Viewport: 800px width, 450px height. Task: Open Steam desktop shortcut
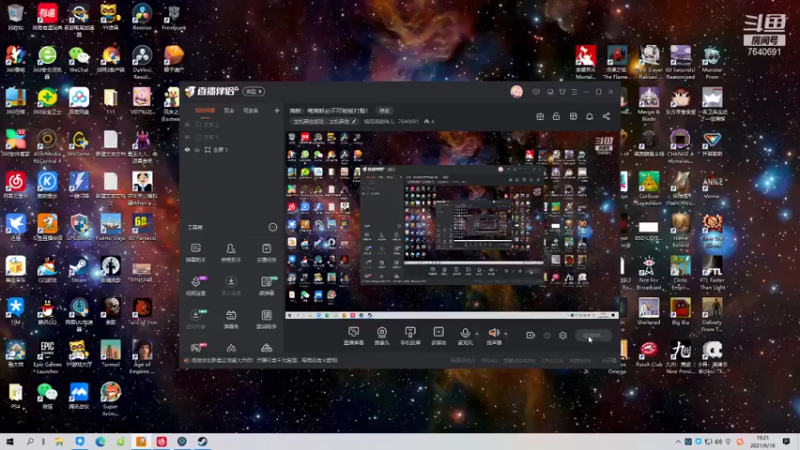coord(79,270)
